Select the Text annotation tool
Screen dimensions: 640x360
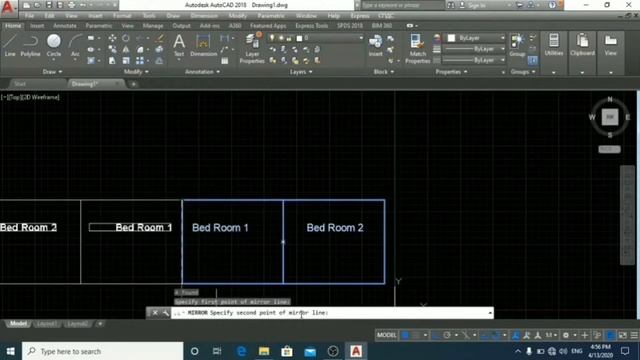179,45
